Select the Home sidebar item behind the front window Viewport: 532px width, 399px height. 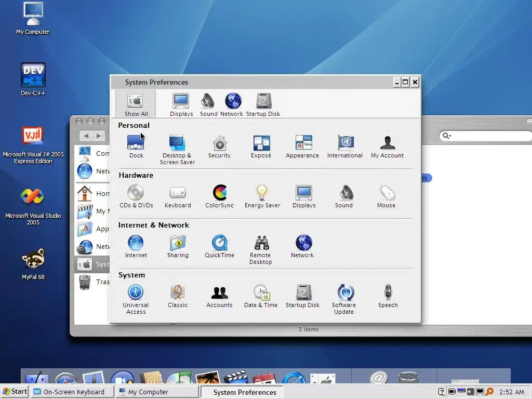[93, 193]
